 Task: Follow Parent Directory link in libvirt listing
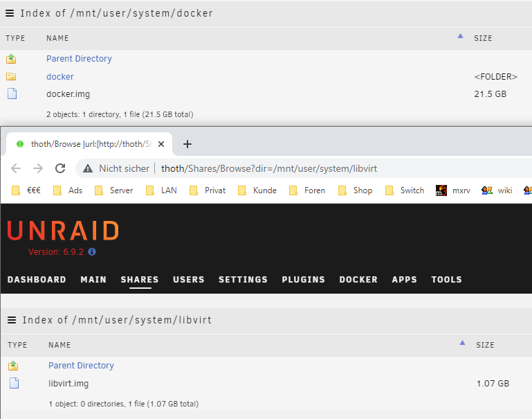81,366
